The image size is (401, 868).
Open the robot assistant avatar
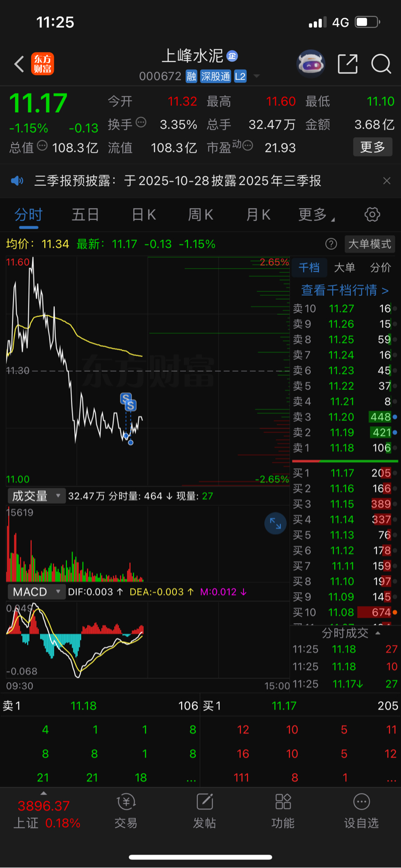[x=311, y=64]
